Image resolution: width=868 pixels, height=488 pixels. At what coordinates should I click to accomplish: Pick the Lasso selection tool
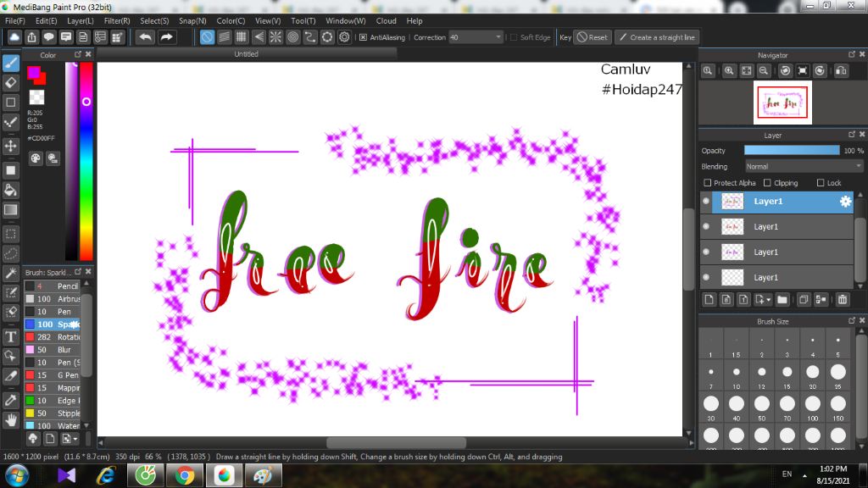click(10, 254)
